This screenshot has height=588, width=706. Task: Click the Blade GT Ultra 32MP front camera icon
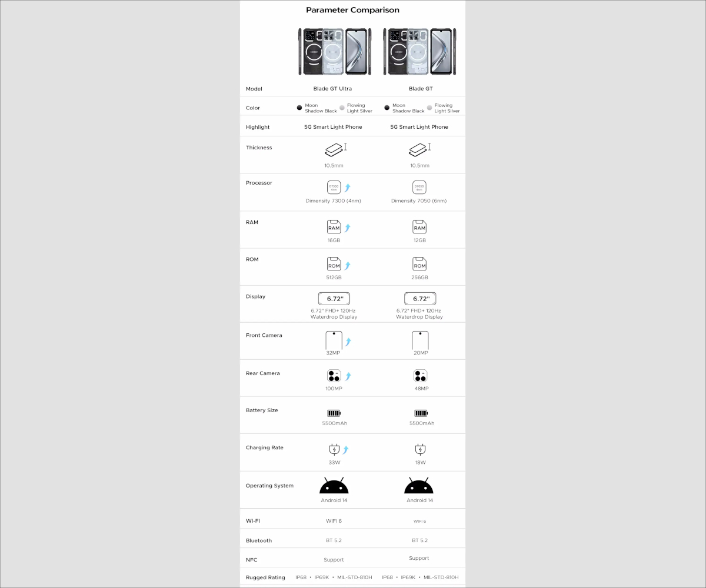coord(334,340)
